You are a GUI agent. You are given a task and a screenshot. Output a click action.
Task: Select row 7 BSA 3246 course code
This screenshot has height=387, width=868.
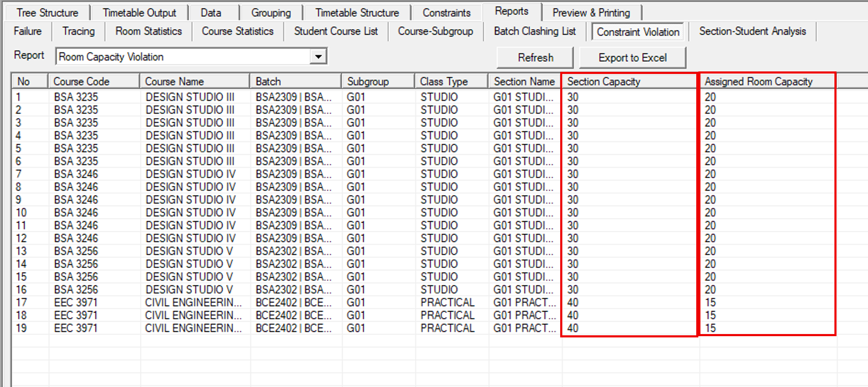76,174
